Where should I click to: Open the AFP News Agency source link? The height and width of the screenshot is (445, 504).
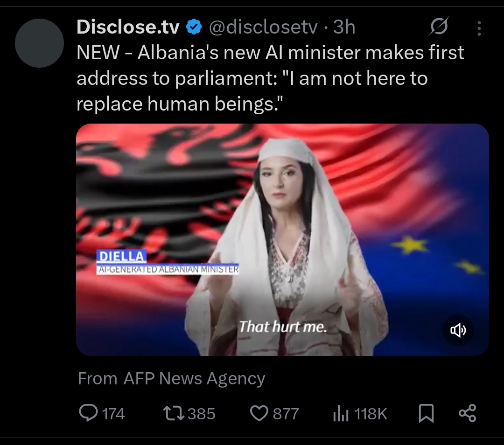(x=194, y=378)
